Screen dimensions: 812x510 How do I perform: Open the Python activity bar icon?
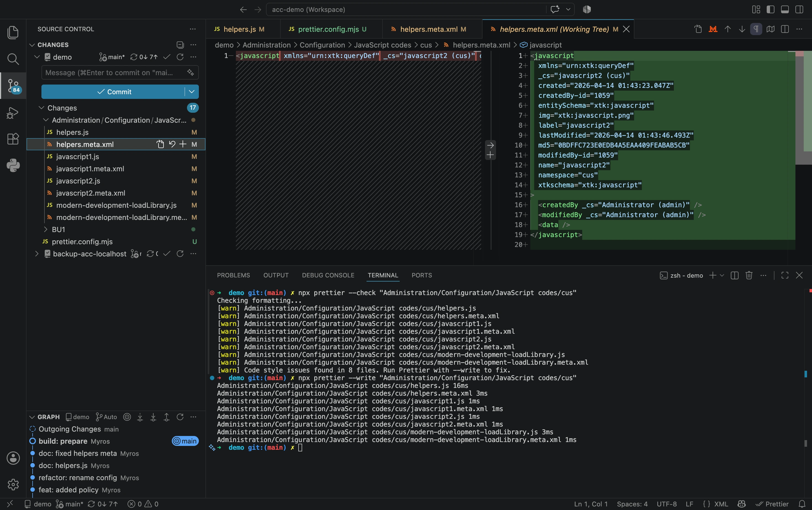tap(13, 165)
